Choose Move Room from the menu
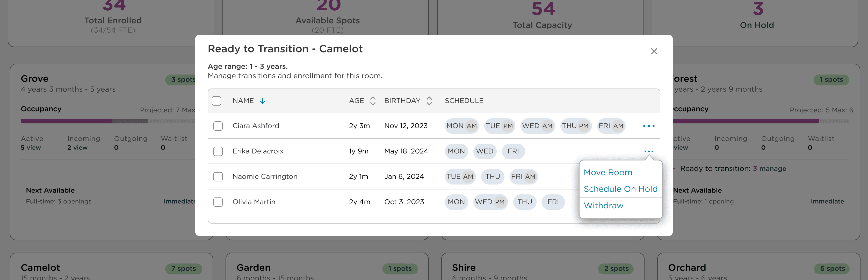The width and height of the screenshot is (868, 280). 607,172
